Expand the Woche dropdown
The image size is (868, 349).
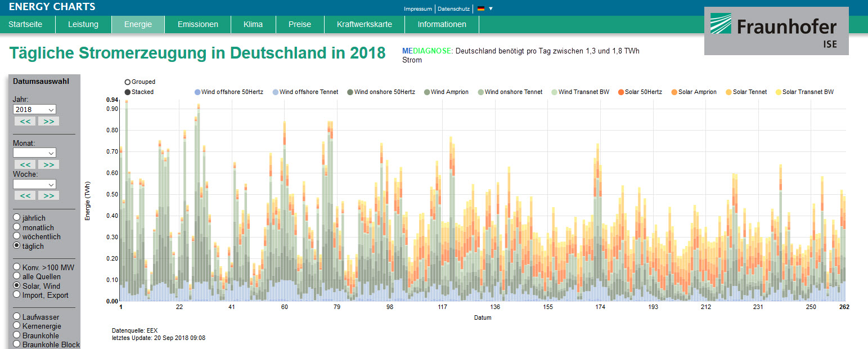point(34,184)
